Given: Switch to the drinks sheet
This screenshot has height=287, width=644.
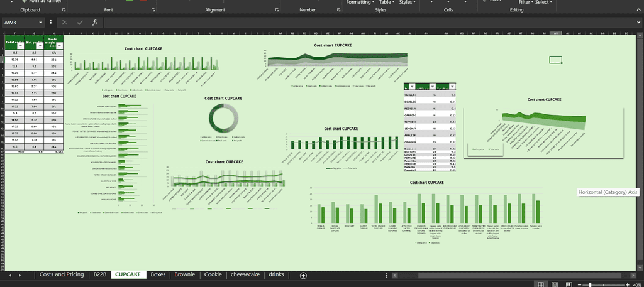Looking at the screenshot, I should click(x=277, y=274).
